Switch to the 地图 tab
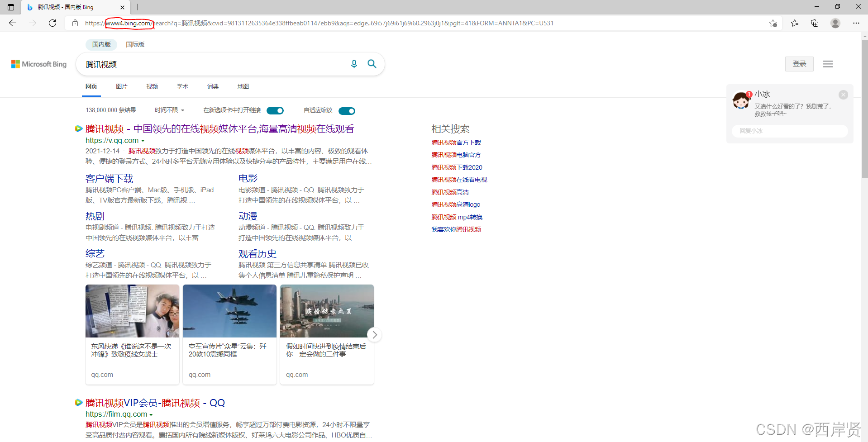868x442 pixels. (243, 86)
